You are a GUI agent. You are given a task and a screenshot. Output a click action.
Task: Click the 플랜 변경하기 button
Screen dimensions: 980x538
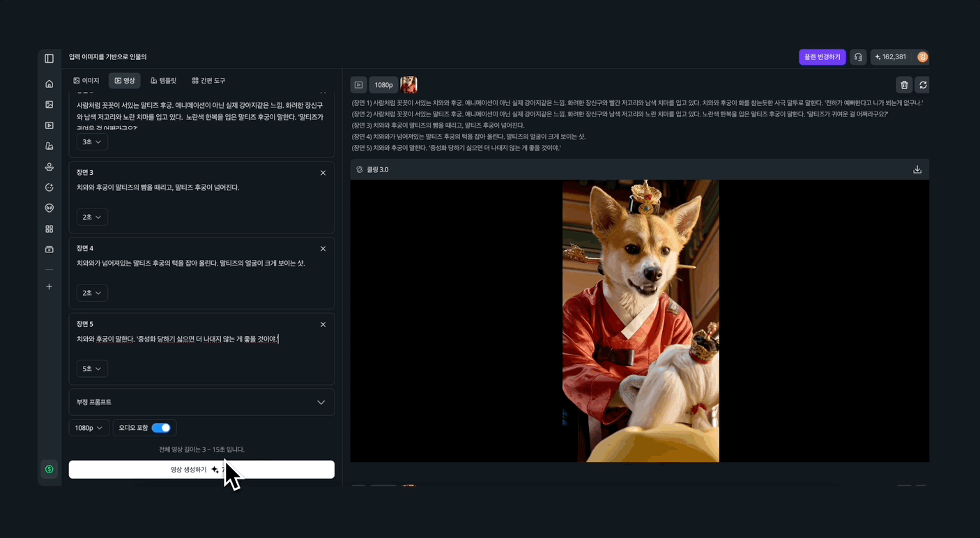tap(822, 57)
